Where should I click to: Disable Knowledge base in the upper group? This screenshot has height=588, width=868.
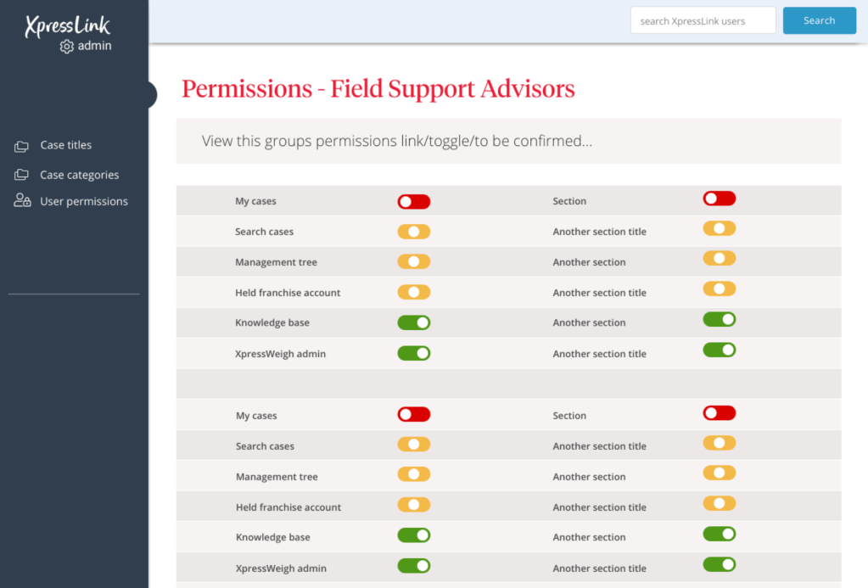pyautogui.click(x=414, y=322)
